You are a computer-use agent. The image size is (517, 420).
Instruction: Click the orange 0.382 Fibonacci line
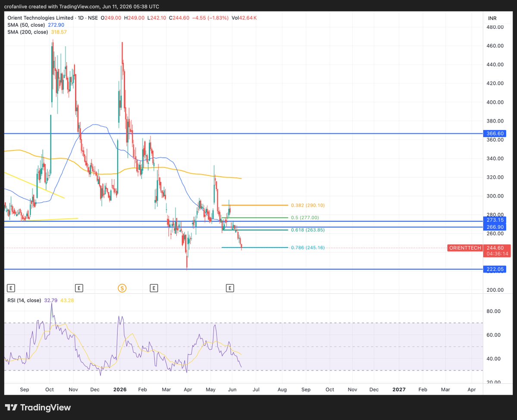coord(254,205)
